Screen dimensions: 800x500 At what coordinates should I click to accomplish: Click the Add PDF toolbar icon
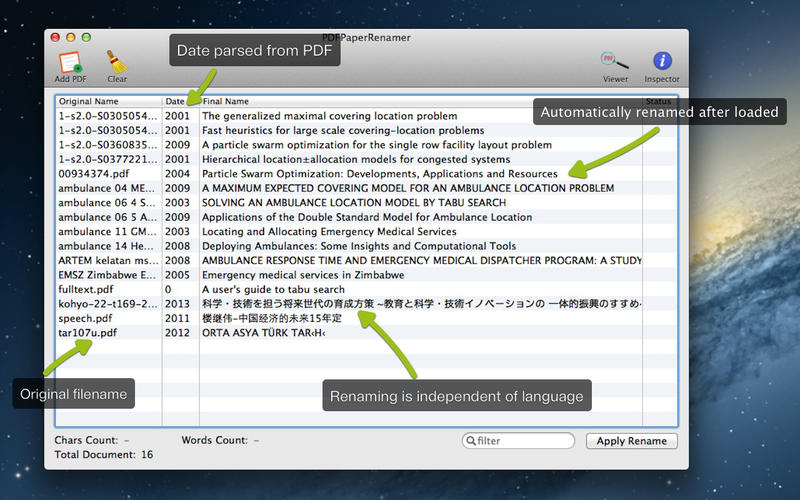pyautogui.click(x=70, y=62)
